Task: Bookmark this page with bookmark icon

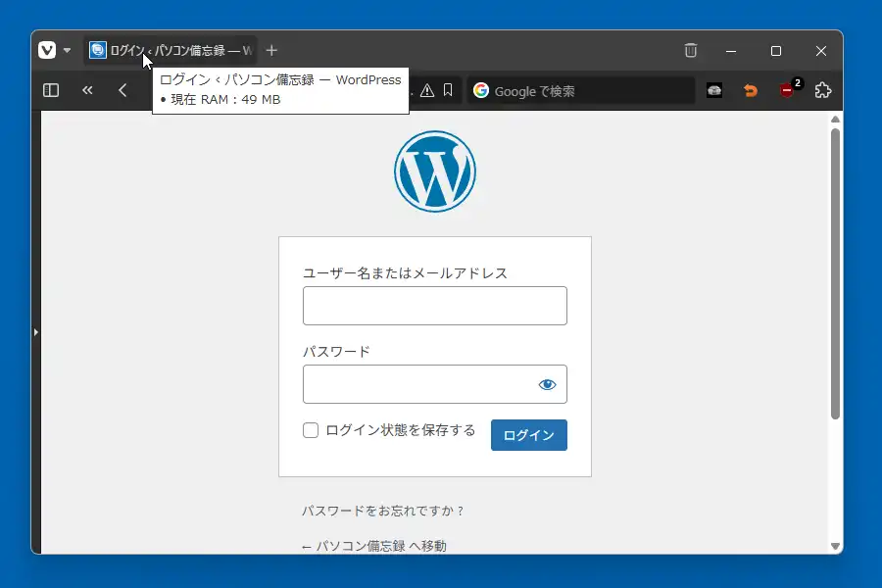Action: coord(448,90)
